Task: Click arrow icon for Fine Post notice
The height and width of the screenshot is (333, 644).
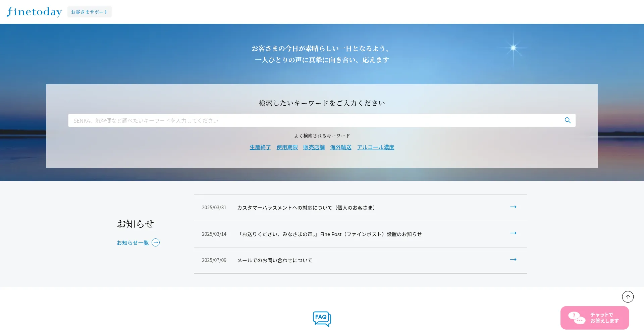Action: (513, 233)
